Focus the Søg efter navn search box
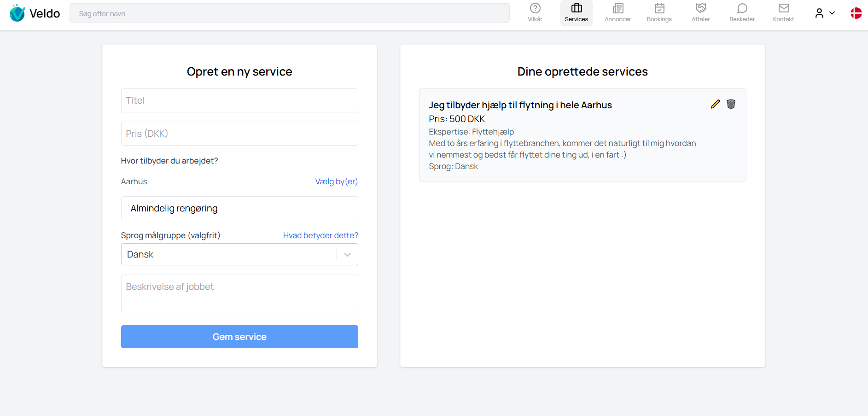 [x=289, y=13]
